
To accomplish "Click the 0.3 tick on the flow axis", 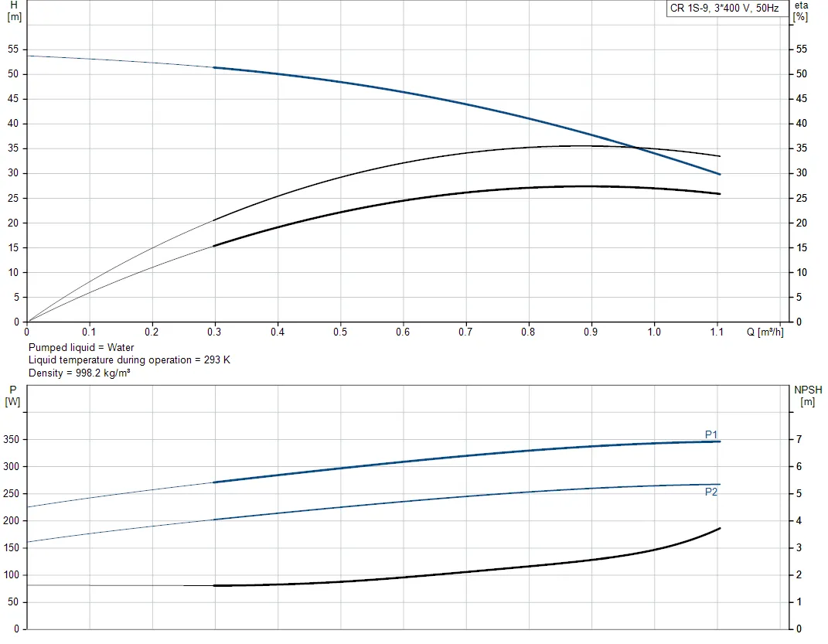I will click(214, 332).
